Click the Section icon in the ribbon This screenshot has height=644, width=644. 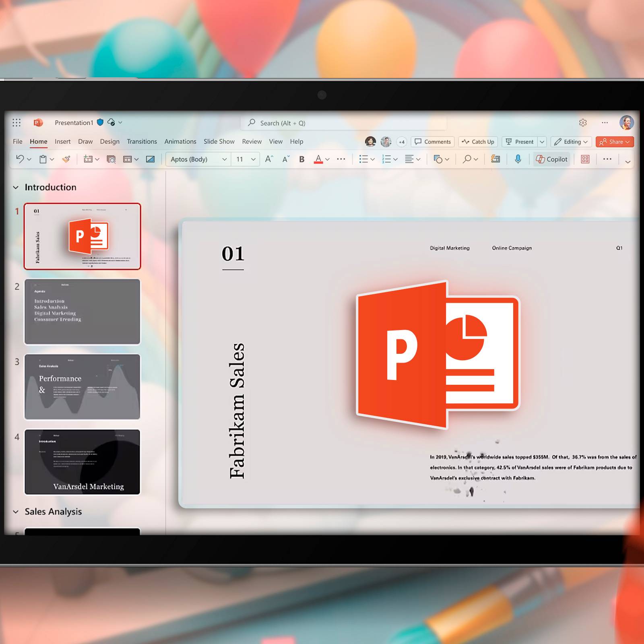[128, 159]
